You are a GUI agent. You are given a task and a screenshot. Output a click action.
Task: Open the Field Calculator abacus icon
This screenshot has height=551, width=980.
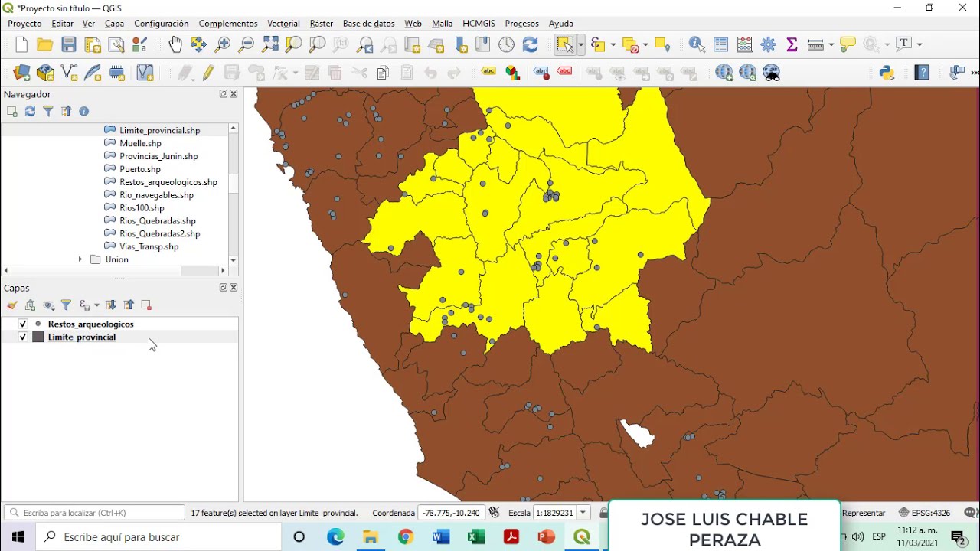click(x=744, y=45)
